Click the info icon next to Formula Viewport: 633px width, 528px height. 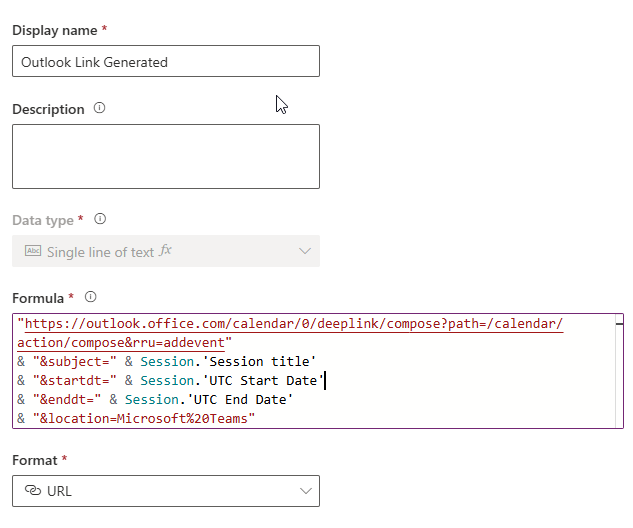91,297
